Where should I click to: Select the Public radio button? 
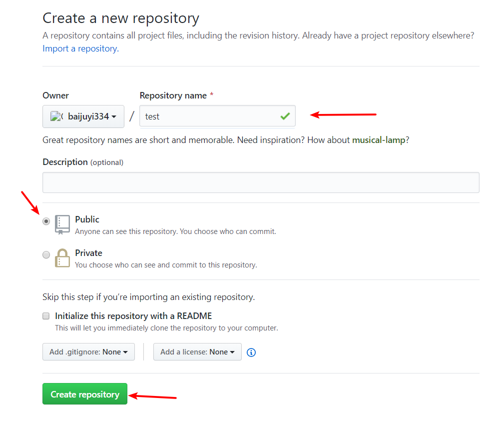coord(46,221)
